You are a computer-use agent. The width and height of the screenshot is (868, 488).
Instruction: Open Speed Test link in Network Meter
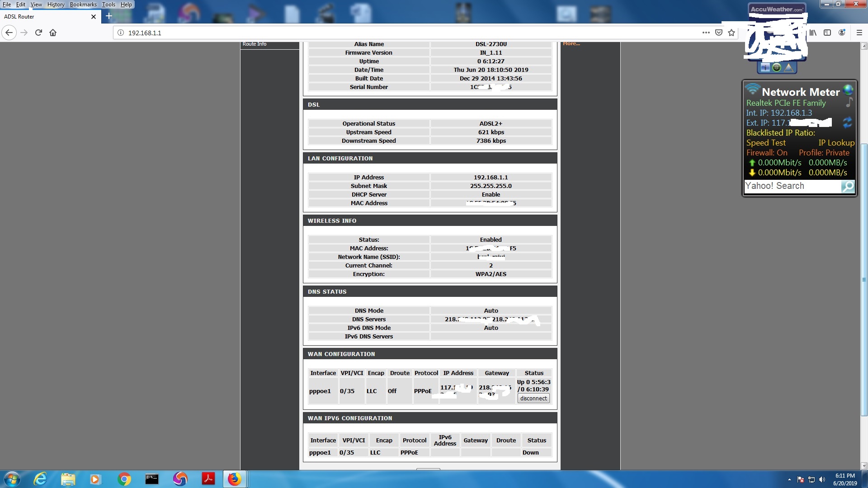pos(766,143)
